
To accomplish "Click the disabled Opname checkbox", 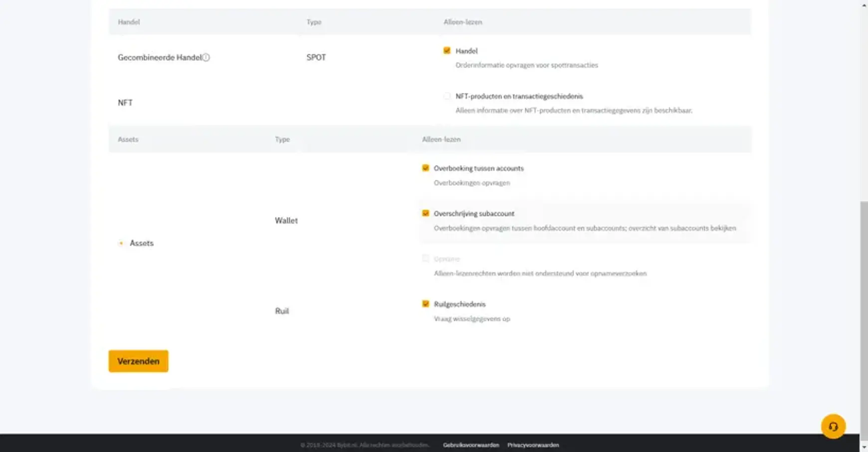I will [x=425, y=258].
